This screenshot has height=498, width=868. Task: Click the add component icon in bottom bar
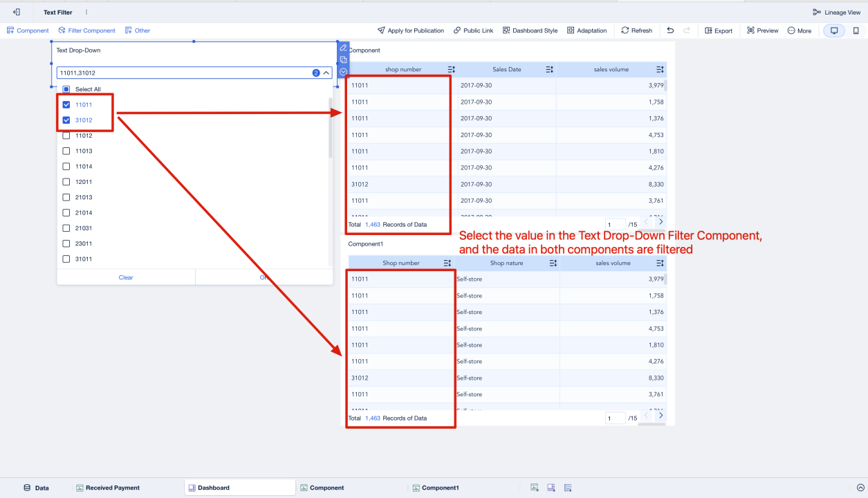(x=535, y=488)
